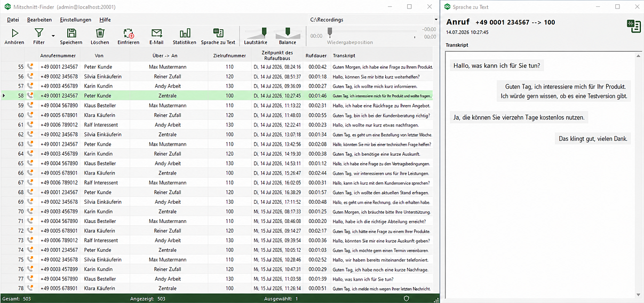Screen dimensions: 644x303
Task: Click the call icon in row 70
Action: pos(30,211)
